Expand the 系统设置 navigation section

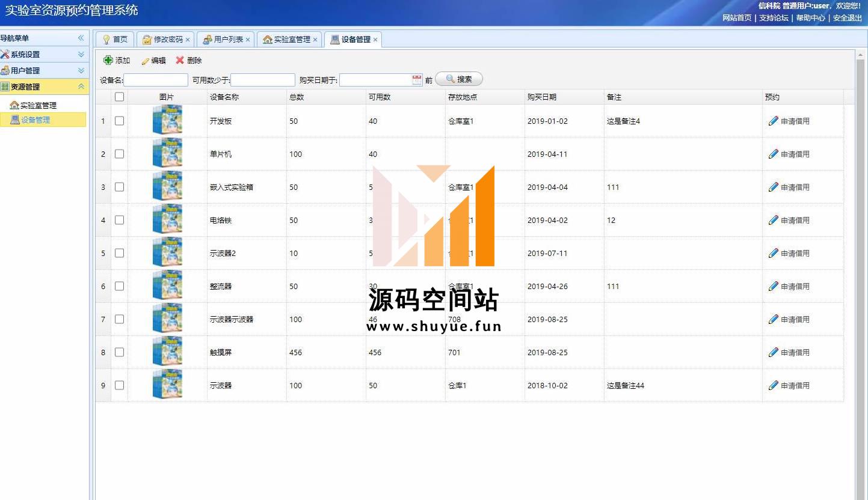[x=81, y=54]
